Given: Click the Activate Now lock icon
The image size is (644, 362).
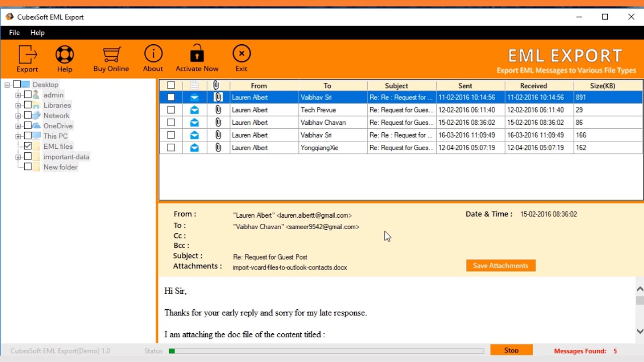Looking at the screenshot, I should pyautogui.click(x=197, y=53).
